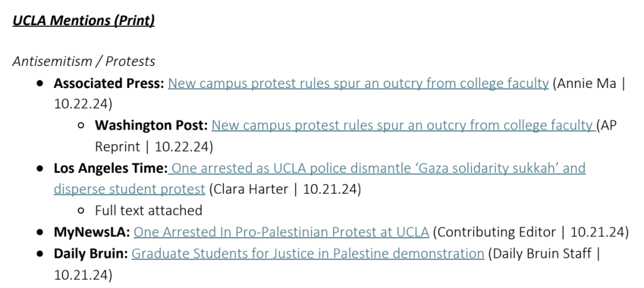Click the 'Clara Harter' byline text
The height and width of the screenshot is (288, 644).
(x=247, y=189)
